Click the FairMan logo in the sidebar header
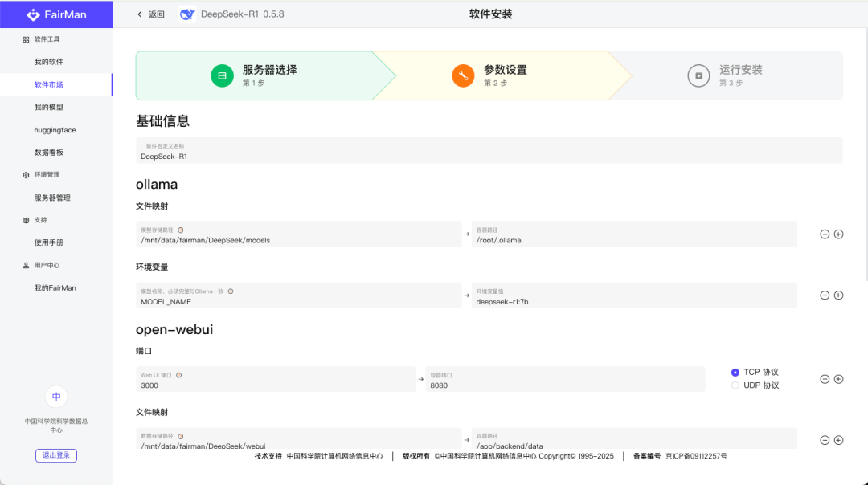The width and height of the screenshot is (868, 485). click(56, 14)
